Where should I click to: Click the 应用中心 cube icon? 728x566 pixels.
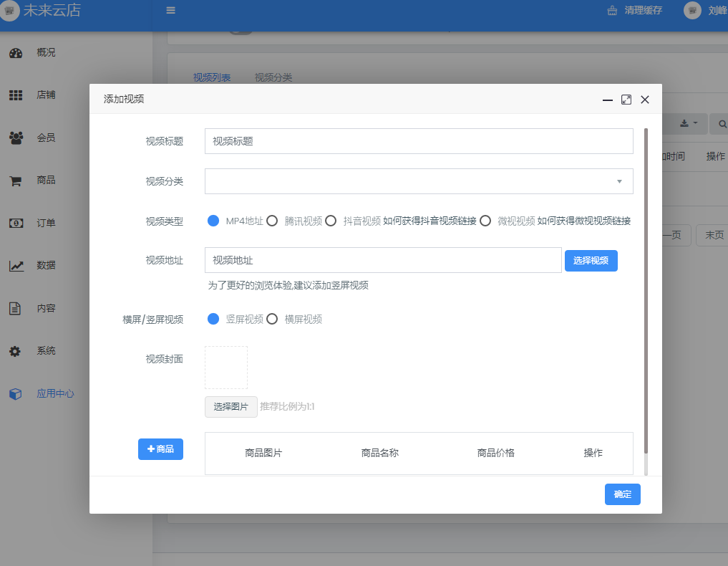point(16,394)
